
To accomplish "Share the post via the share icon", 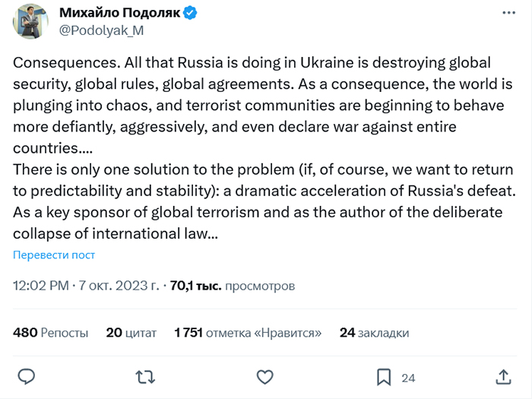I will coord(503,377).
